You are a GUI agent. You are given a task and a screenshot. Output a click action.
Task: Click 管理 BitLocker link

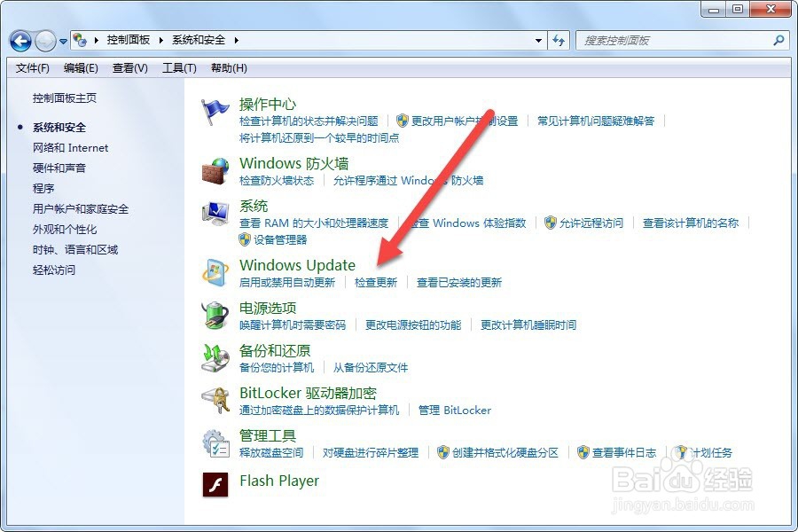[x=455, y=411]
